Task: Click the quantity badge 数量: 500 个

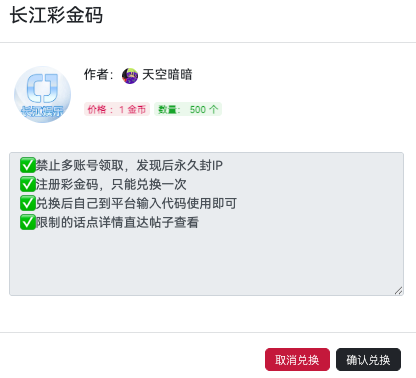Action: (x=188, y=109)
